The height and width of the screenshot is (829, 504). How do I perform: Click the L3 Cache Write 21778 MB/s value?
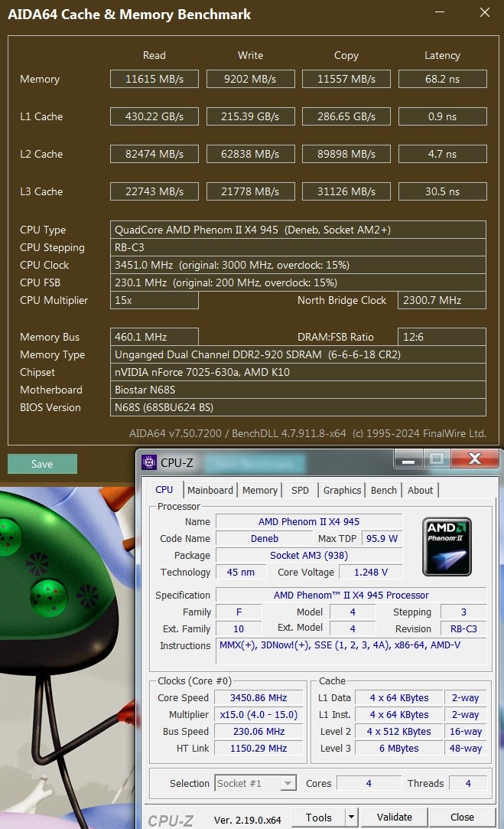[x=250, y=191]
